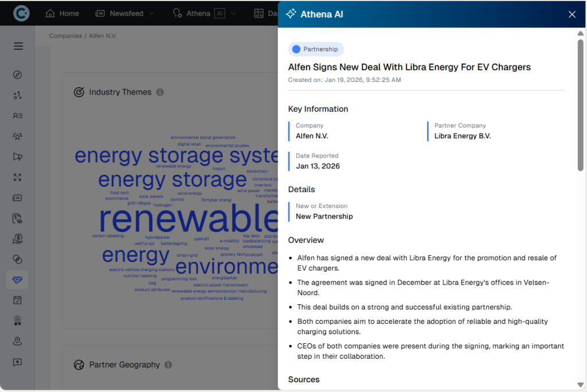Screen dimensions: 587x392
Task: Click the company logo in the top-left corner
Action: tap(22, 13)
